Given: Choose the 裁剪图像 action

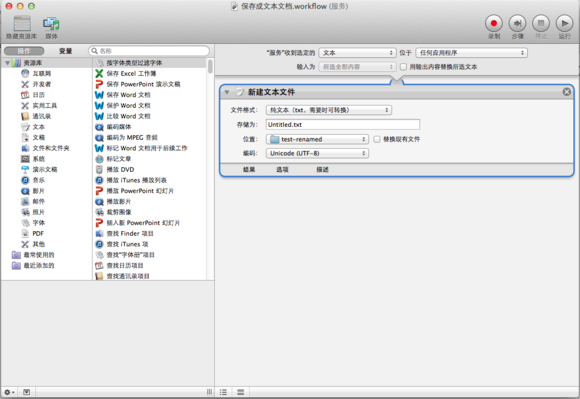Looking at the screenshot, I should pos(113,212).
